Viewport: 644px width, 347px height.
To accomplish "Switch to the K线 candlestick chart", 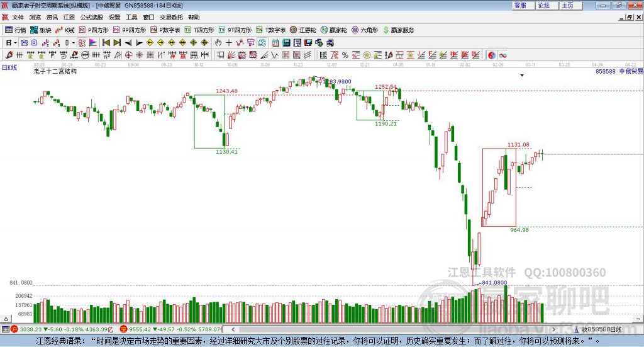I will tap(65, 30).
